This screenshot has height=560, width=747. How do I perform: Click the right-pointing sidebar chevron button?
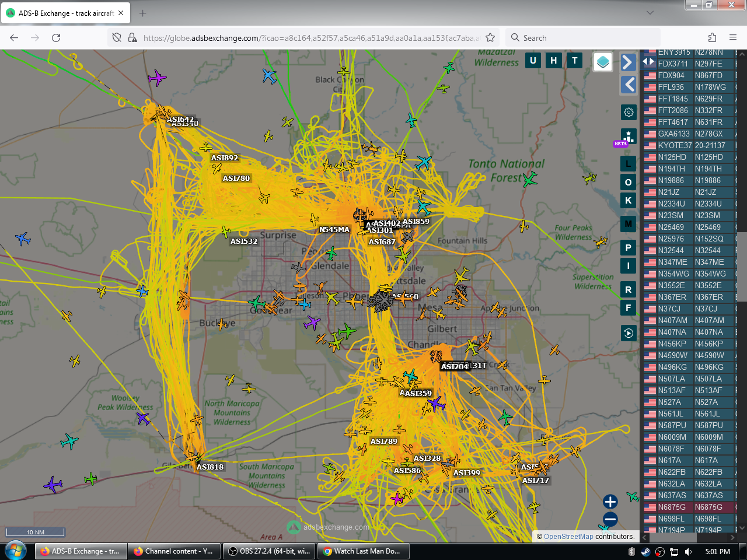pyautogui.click(x=628, y=62)
